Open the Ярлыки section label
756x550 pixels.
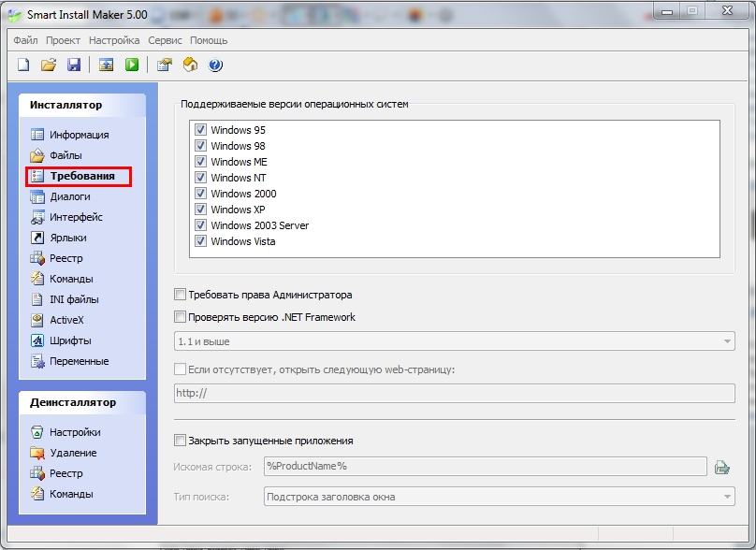click(x=68, y=238)
